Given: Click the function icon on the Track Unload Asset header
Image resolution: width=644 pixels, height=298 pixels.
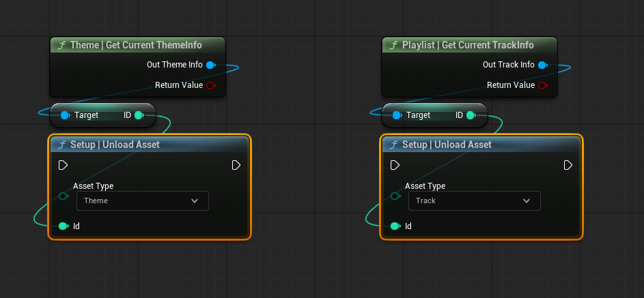Looking at the screenshot, I should [393, 145].
